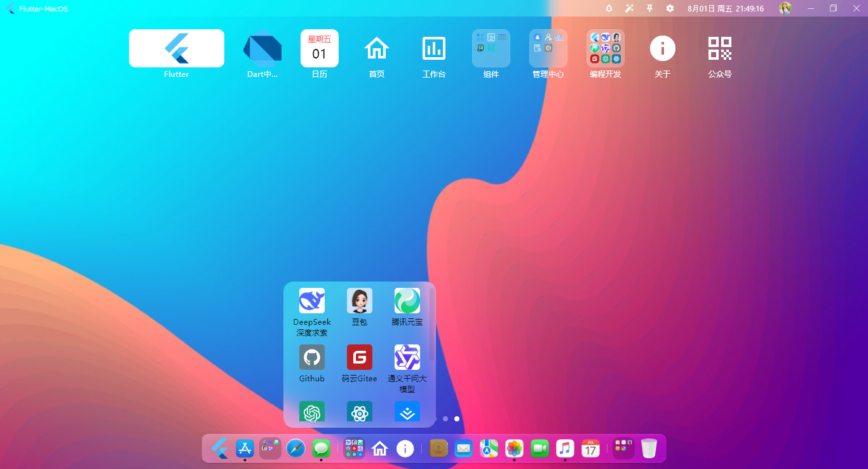This screenshot has width=868, height=469.
Task: Open the 关于 About page
Action: point(663,48)
